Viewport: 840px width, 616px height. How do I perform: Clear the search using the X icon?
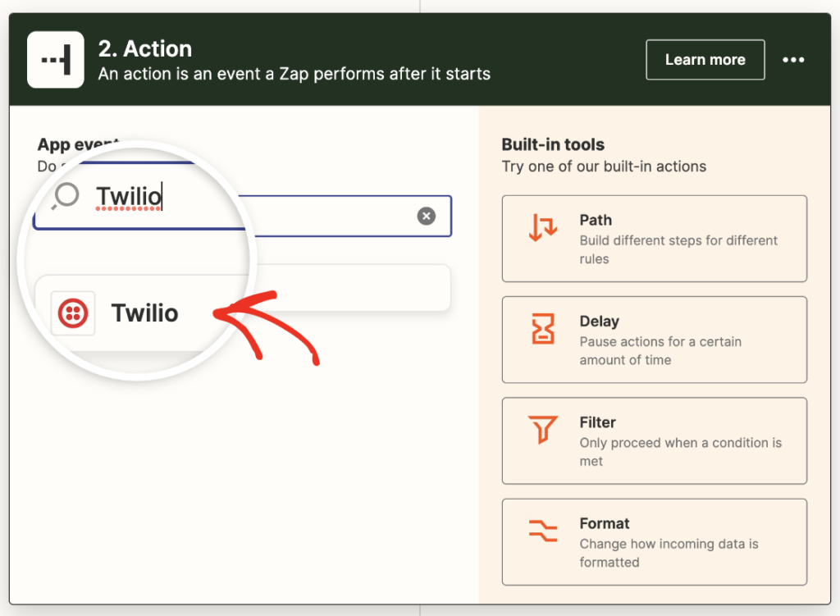(426, 216)
